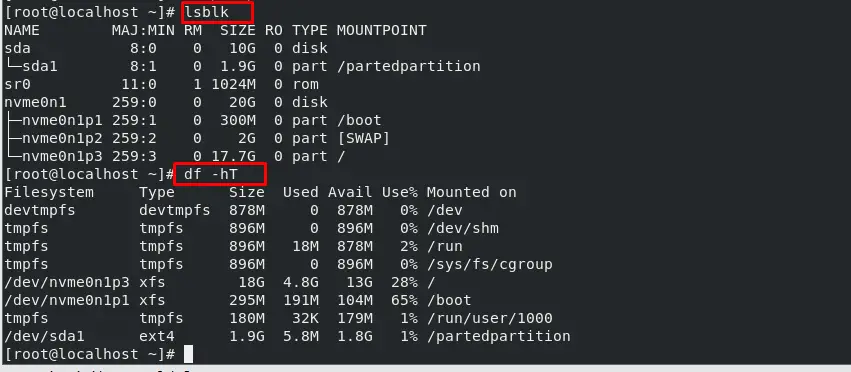
Task: Click the /run/user/1000 mount path
Action: tap(490, 318)
